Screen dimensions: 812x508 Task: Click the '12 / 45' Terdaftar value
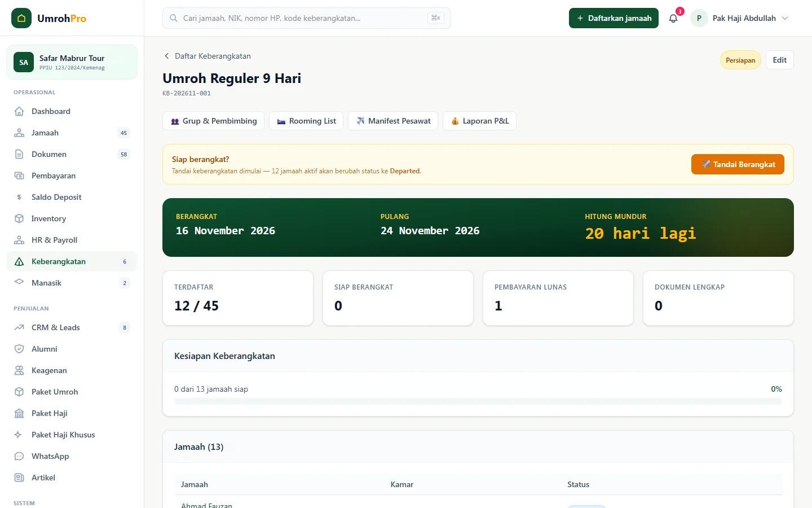[x=196, y=306]
